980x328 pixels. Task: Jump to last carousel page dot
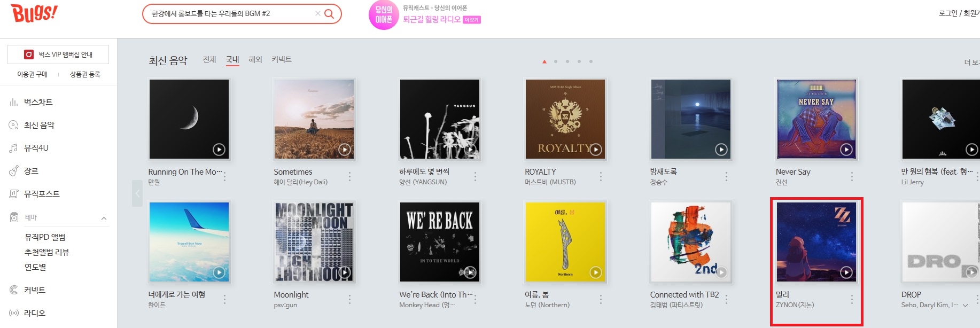[x=591, y=61]
